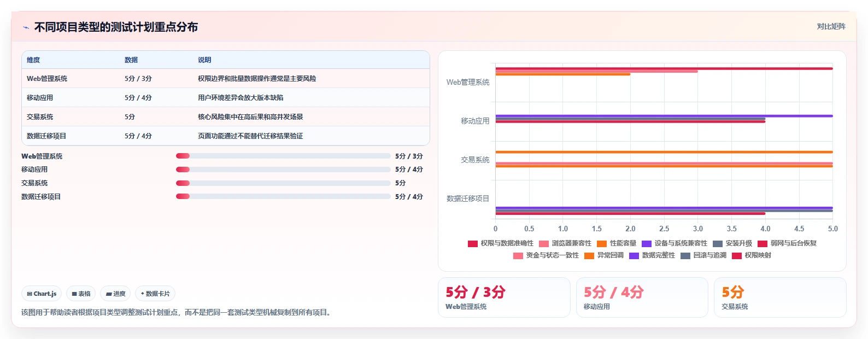Viewport: 868px width, 339px height.
Task: Toggle the 权限与数据准确性 legend item
Action: 501,243
